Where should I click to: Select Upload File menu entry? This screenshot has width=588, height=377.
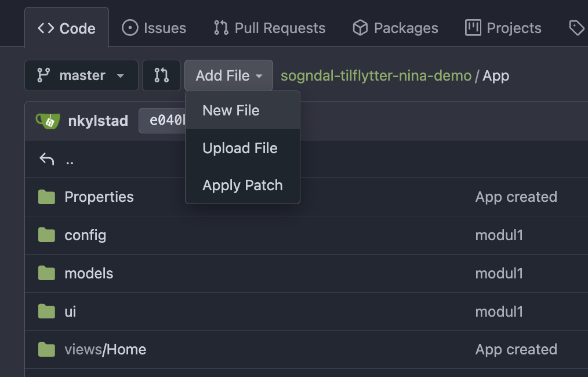tap(242, 148)
